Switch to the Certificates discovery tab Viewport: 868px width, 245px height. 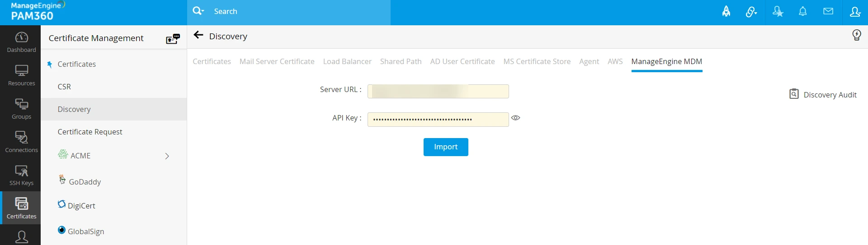[x=212, y=61]
